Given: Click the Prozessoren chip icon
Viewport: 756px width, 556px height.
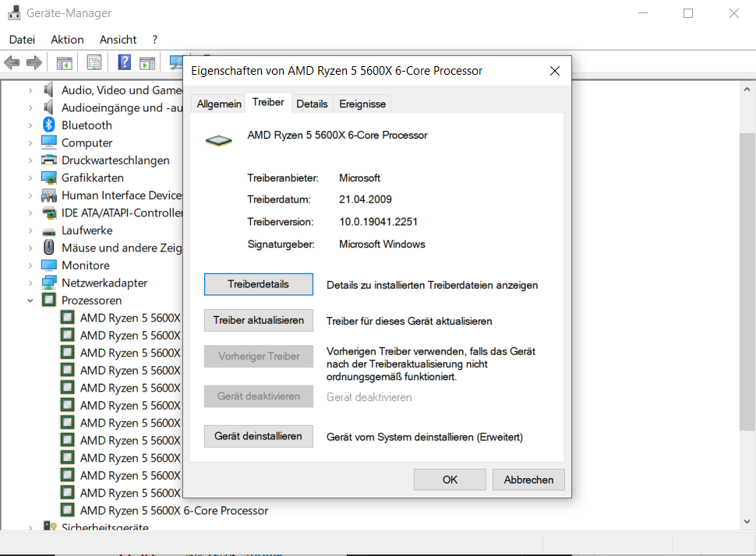Looking at the screenshot, I should point(48,300).
